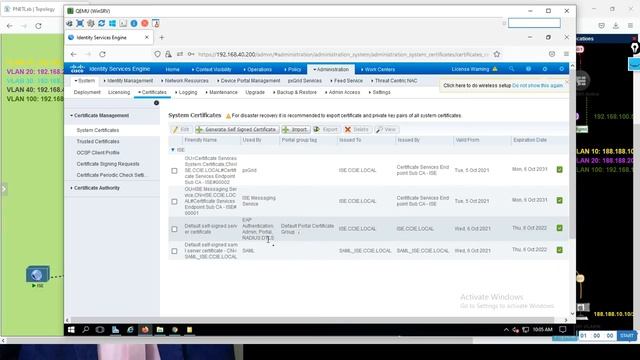The image size is (640, 360).
Task: Click the QEMU toolbar settings gear icon
Action: point(91,23)
